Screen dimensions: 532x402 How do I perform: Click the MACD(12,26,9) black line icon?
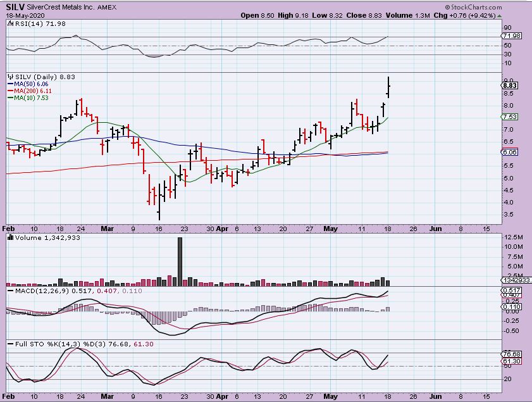pyautogui.click(x=9, y=291)
